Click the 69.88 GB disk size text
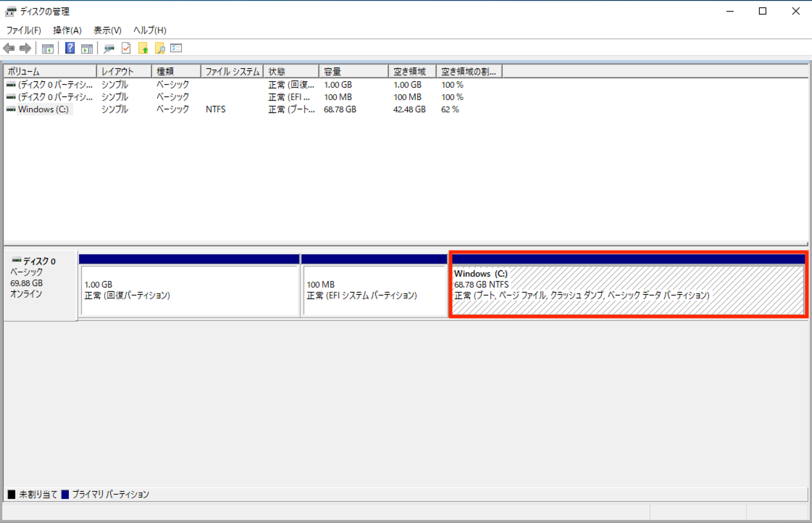The height and width of the screenshot is (523, 812). [26, 283]
